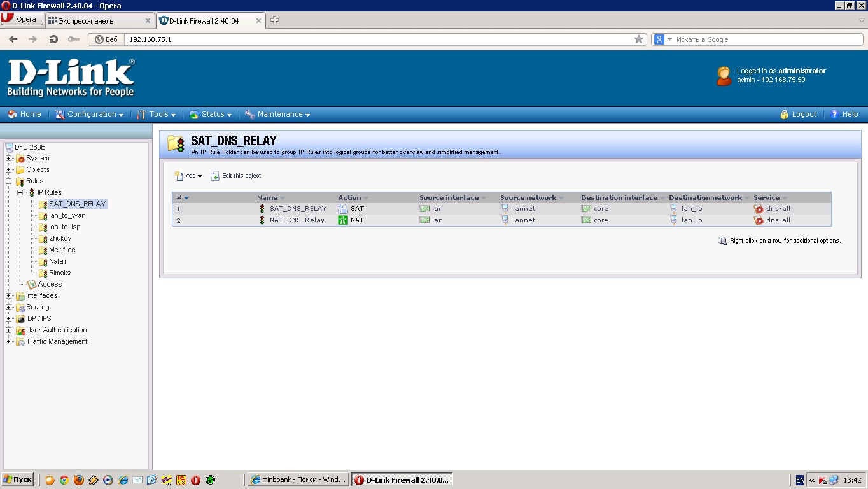Viewport: 868px width, 489px height.
Task: Click the dns-all service icon in row 1
Action: [759, 209]
